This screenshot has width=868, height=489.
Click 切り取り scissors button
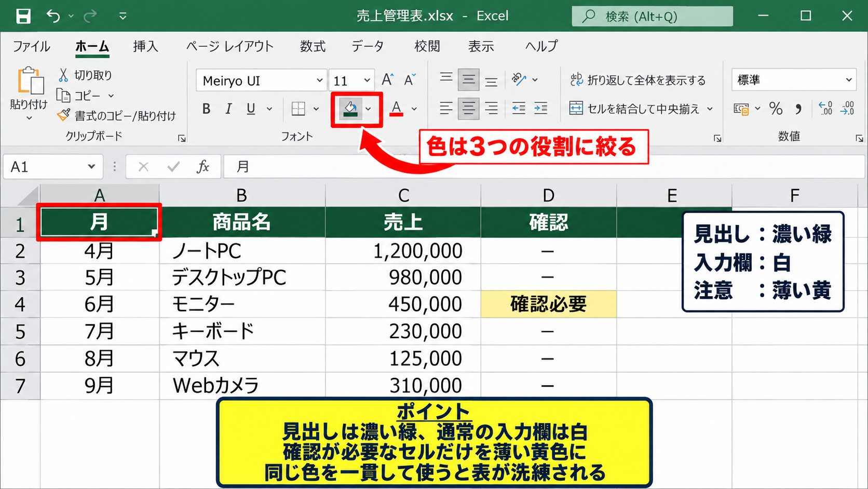click(85, 75)
